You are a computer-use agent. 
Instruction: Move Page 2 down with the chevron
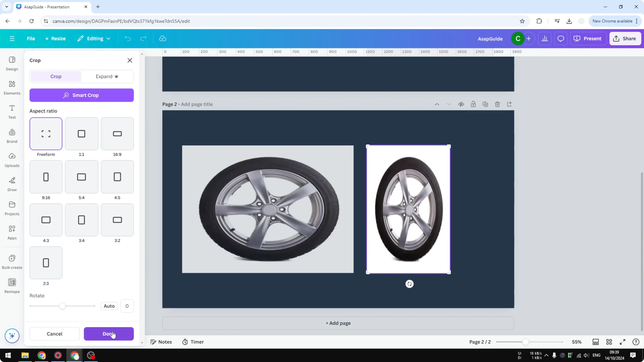point(449,104)
